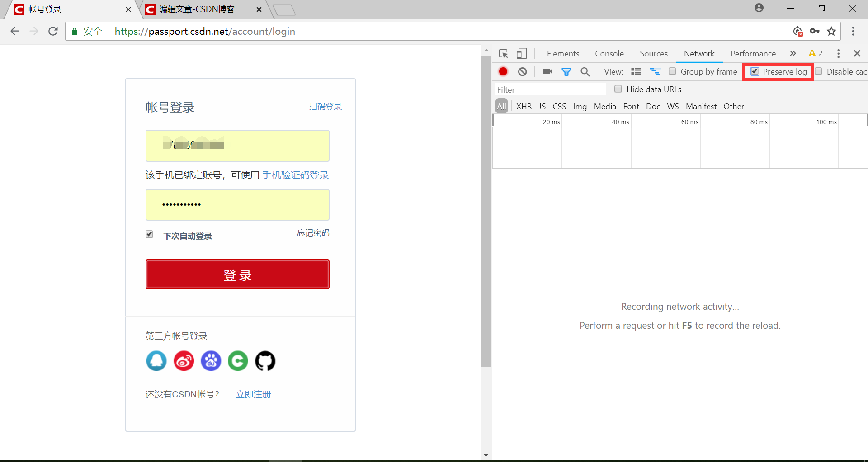The image size is (868, 462).
Task: Open the DevTools more tools chevron
Action: (x=793, y=53)
